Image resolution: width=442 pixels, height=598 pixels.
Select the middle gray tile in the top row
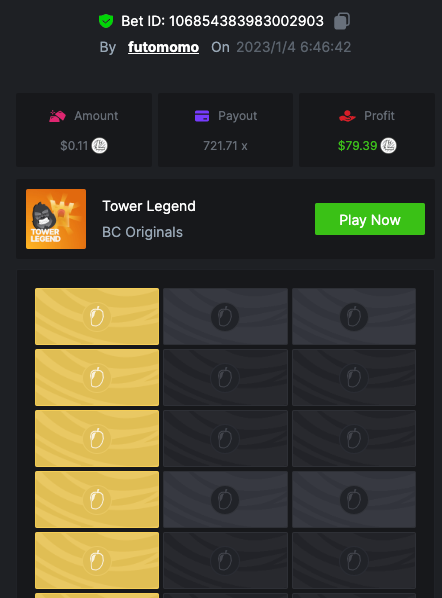(x=225, y=317)
